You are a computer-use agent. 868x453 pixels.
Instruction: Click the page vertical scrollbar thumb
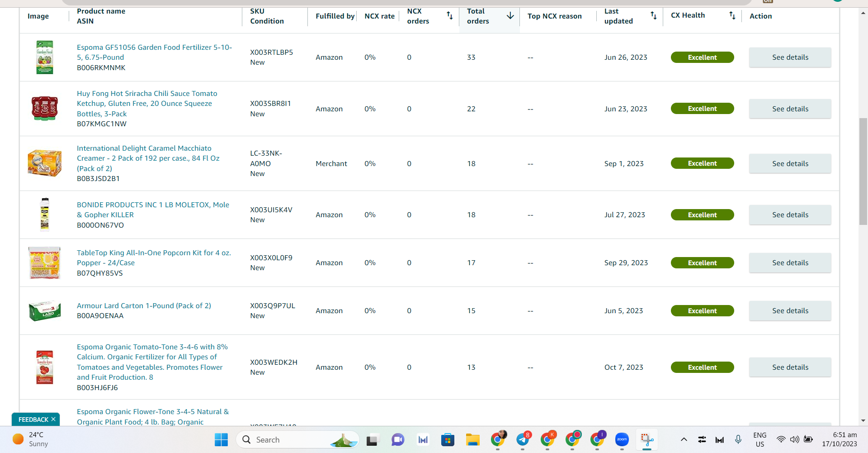tap(863, 171)
